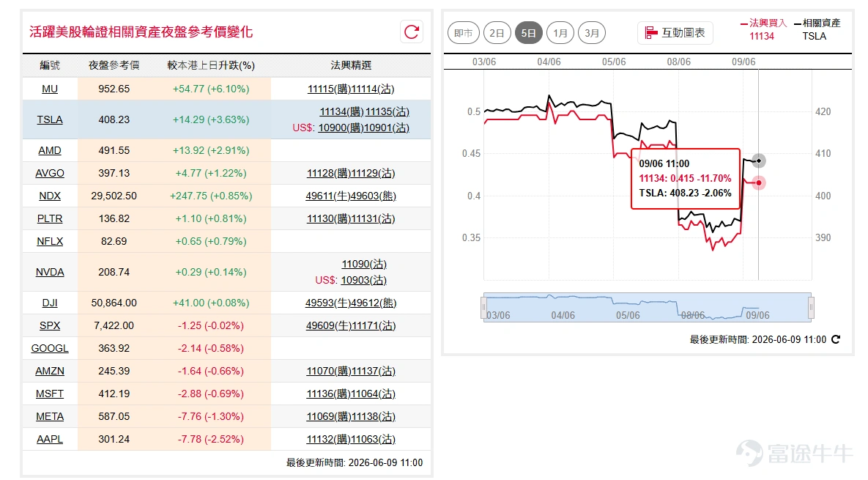The image size is (868, 480).
Task: Click refresh icon beside chart update time
Action: (836, 339)
